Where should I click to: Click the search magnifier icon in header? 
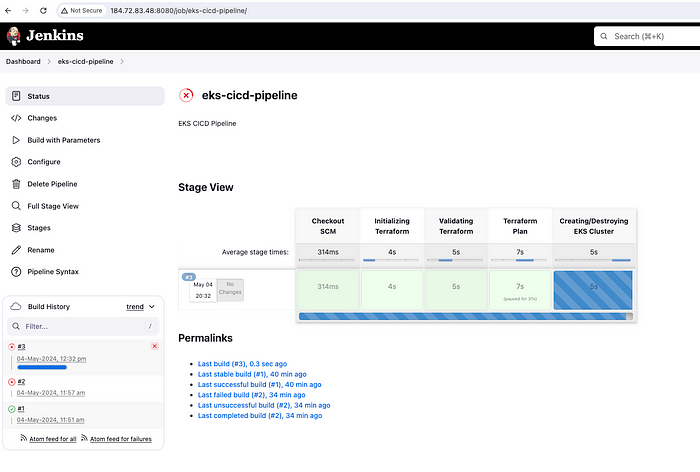click(x=604, y=36)
